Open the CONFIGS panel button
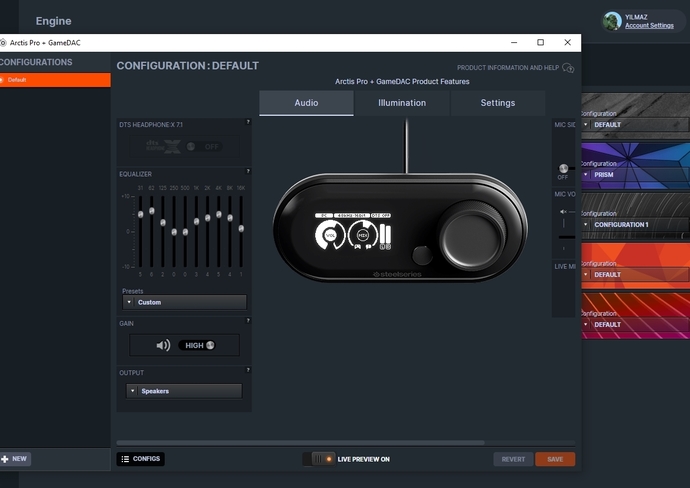690x488 pixels. click(x=140, y=459)
